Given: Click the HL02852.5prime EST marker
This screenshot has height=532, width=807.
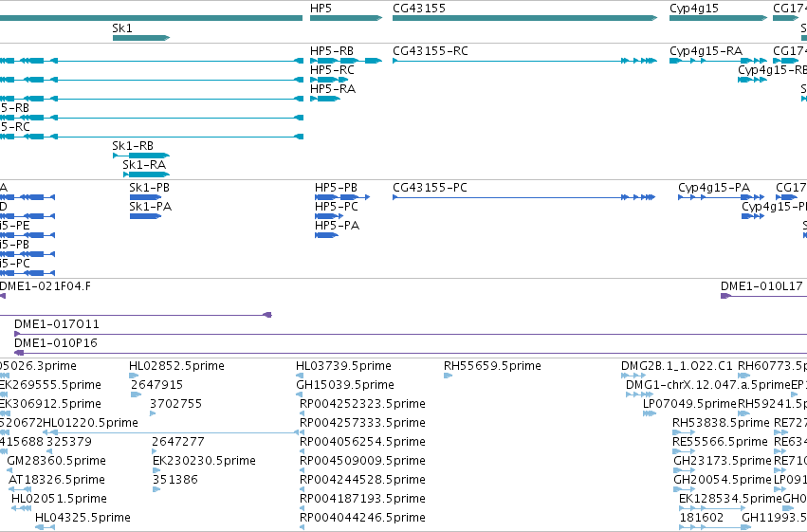Looking at the screenshot, I should [134, 376].
